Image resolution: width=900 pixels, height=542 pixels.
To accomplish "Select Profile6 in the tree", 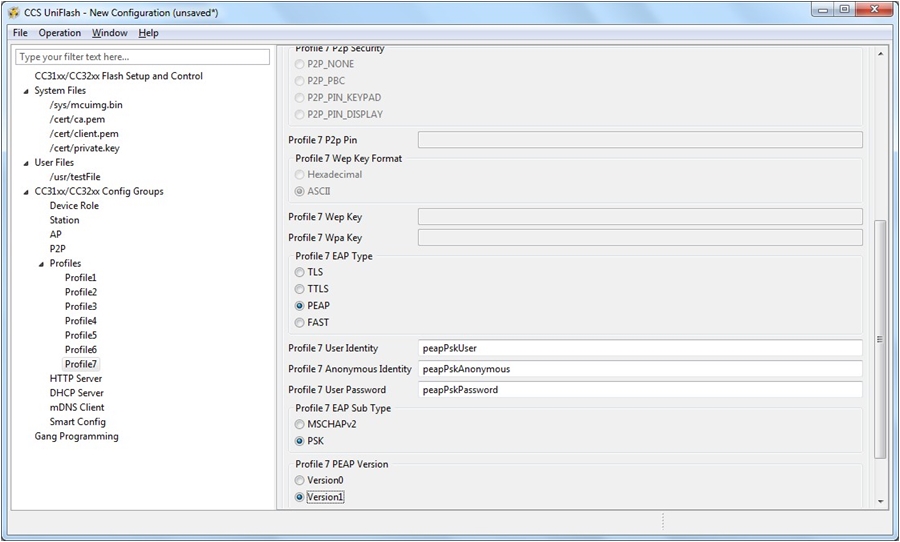I will point(81,350).
